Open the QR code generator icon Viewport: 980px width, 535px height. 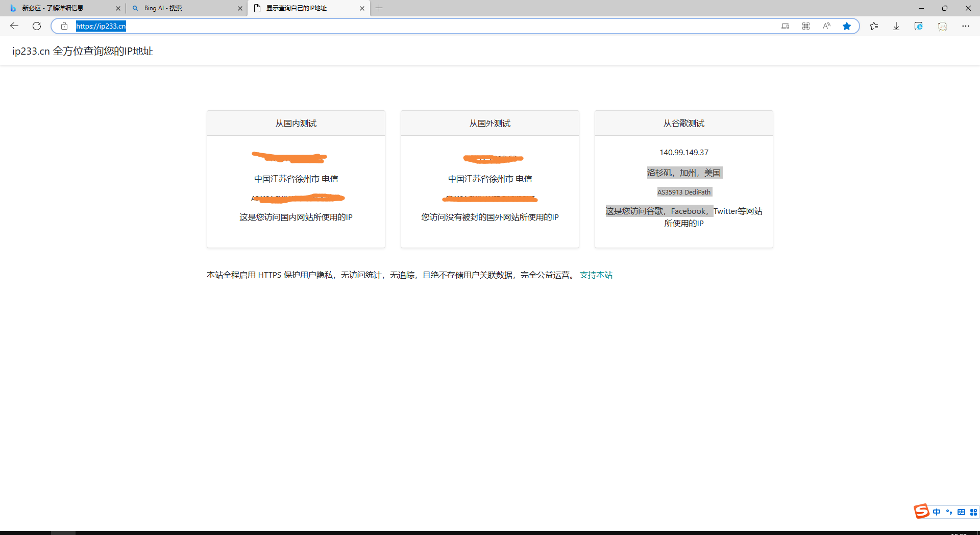tap(806, 26)
